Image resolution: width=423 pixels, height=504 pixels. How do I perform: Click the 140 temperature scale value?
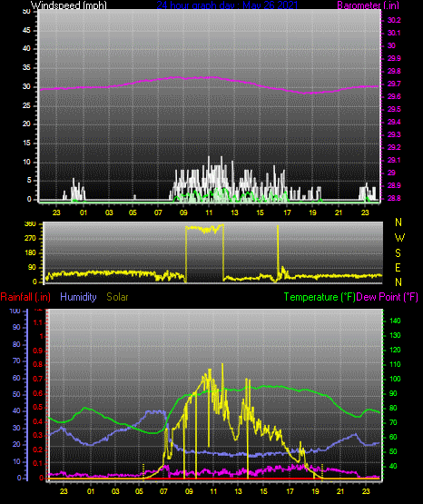(x=395, y=321)
